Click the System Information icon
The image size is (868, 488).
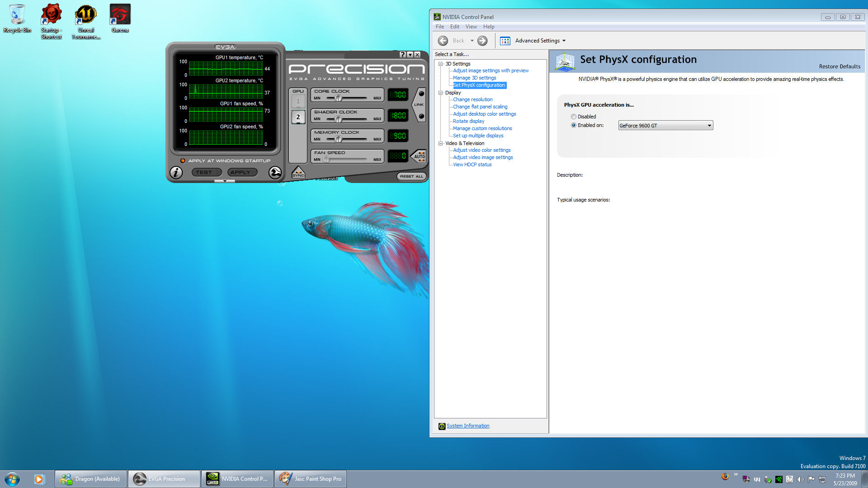tap(442, 426)
